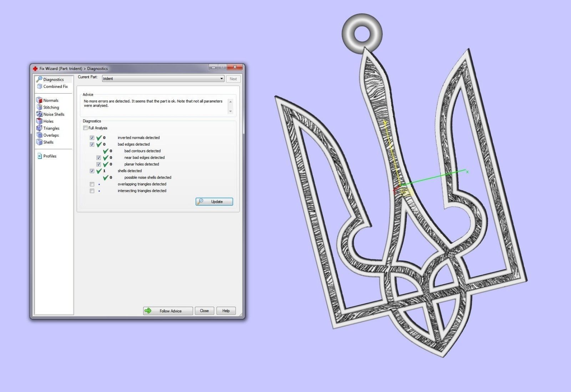Click the Advice message text
Image resolution: width=571 pixels, height=392 pixels.
tap(153, 103)
